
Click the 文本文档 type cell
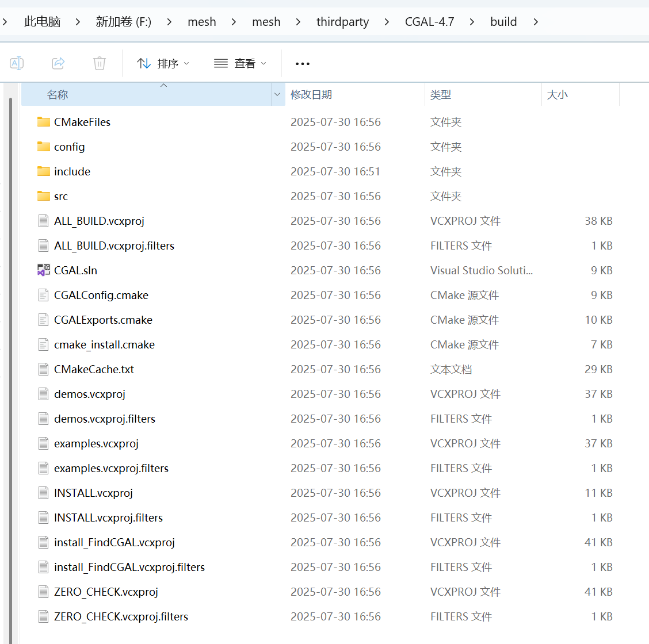tap(451, 369)
